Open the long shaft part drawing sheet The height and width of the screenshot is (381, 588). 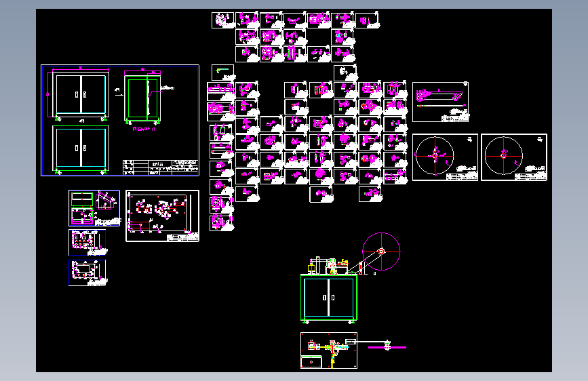pyautogui.click(x=441, y=102)
